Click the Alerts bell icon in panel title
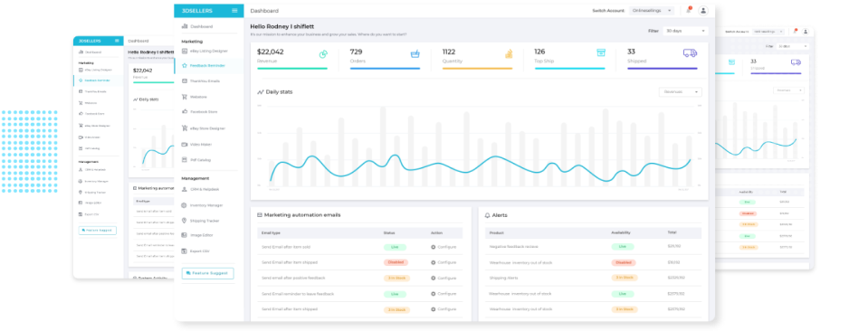The height and width of the screenshot is (331, 868). (488, 215)
